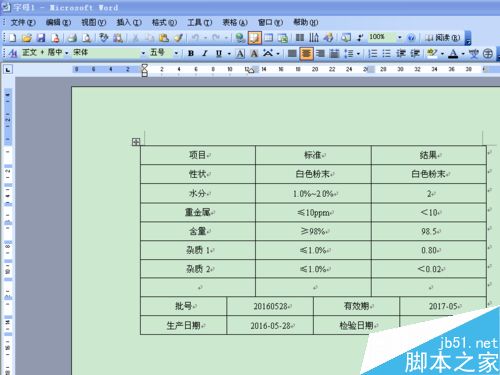Open the 工具(T) menu
Screen dimensions: 500x375
(199, 22)
